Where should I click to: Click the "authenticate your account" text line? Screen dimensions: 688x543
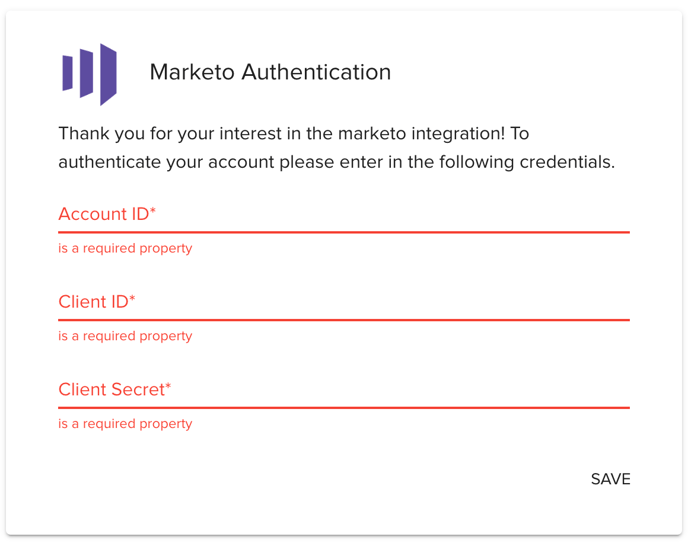336,161
